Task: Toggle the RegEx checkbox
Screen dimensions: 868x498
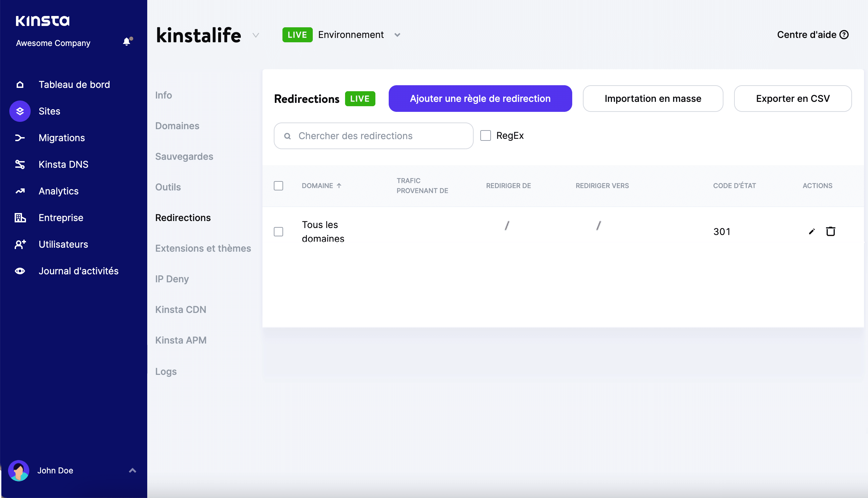Action: click(x=485, y=135)
